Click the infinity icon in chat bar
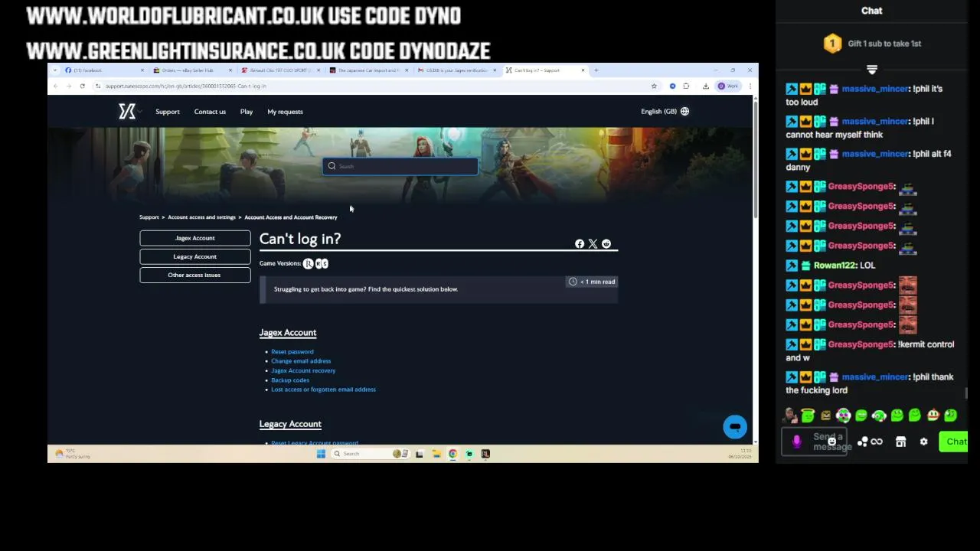Screen dimensions: 980x551 [877, 442]
